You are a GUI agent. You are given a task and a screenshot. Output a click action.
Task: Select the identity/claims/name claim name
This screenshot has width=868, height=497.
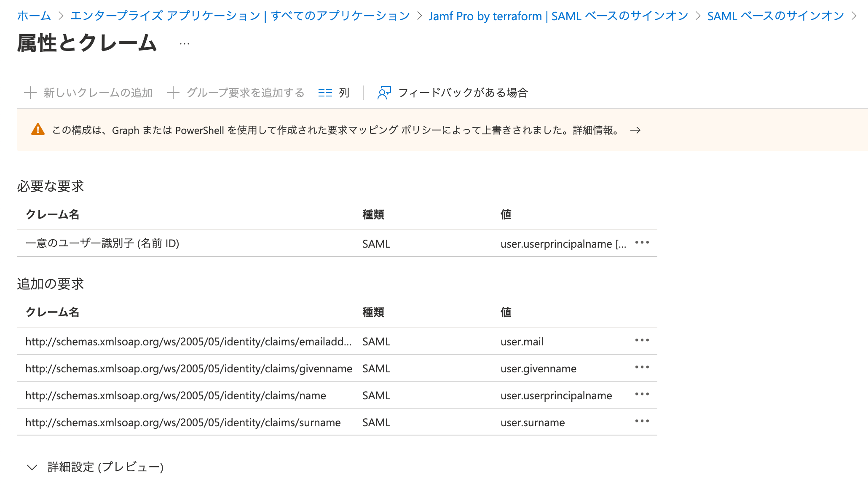coord(176,395)
